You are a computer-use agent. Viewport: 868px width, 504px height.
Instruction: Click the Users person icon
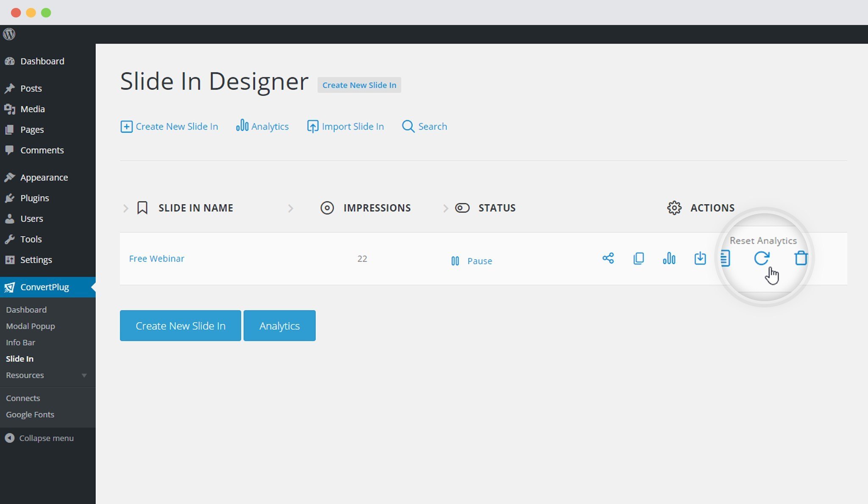9,219
